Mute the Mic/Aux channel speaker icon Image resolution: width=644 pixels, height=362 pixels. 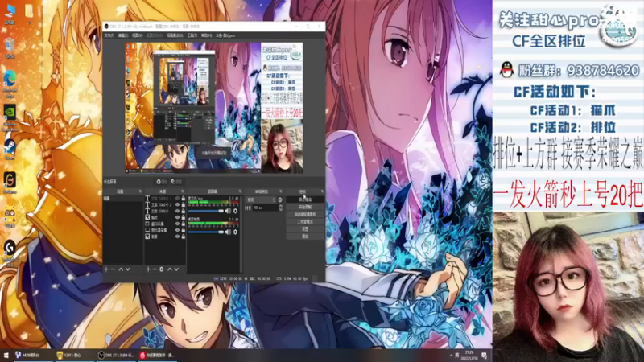[228, 211]
